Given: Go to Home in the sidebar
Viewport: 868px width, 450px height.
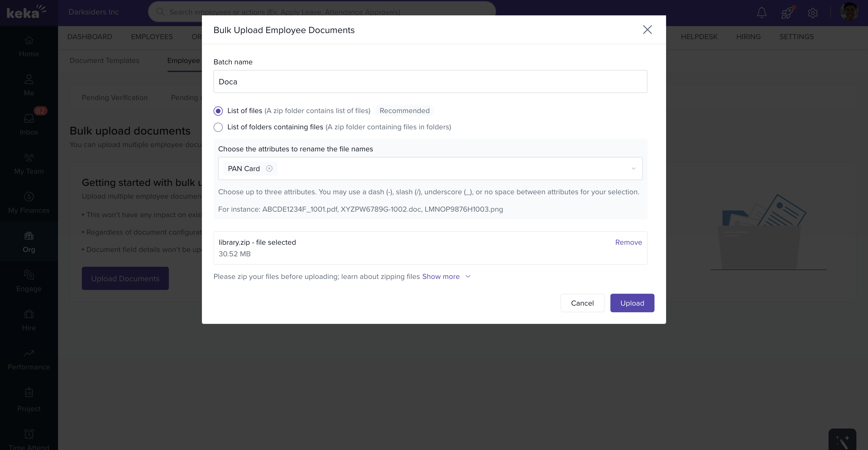Looking at the screenshot, I should coord(29,46).
